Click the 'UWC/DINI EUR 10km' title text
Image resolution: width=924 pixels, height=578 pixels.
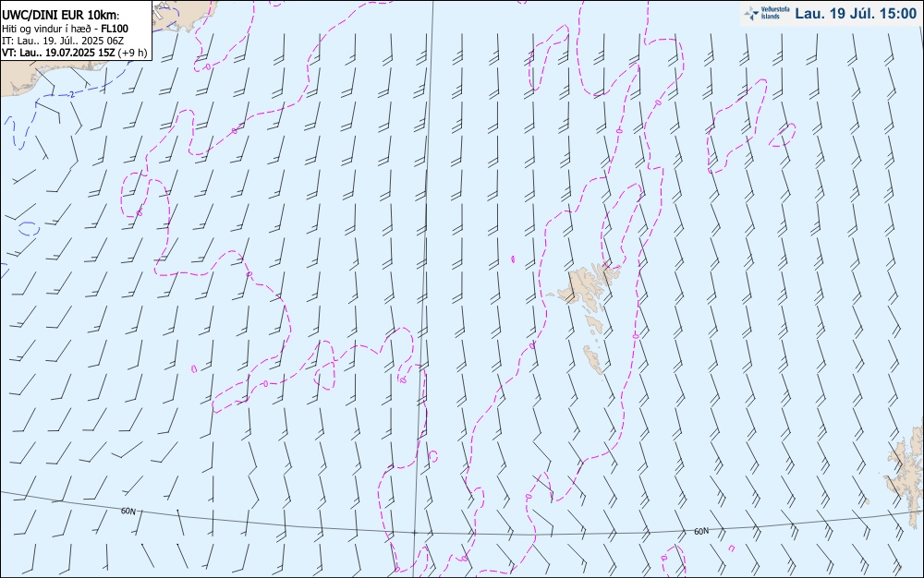click(x=60, y=16)
